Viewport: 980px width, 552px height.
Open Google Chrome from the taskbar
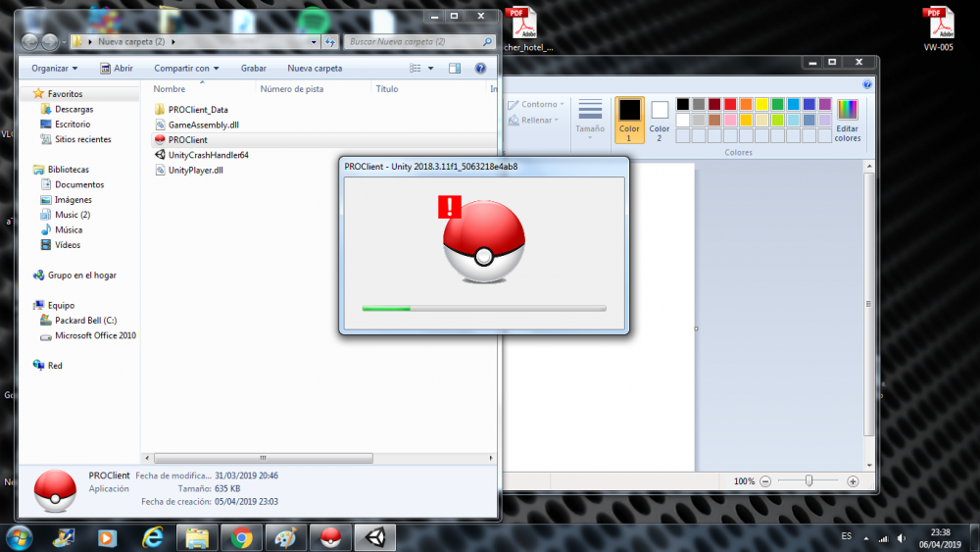[242, 537]
